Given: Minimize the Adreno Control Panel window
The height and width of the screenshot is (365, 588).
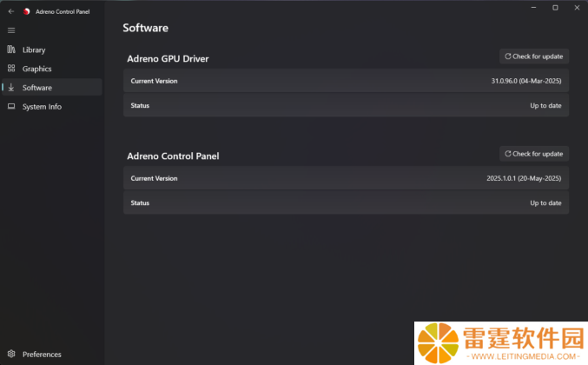Looking at the screenshot, I should 533,8.
